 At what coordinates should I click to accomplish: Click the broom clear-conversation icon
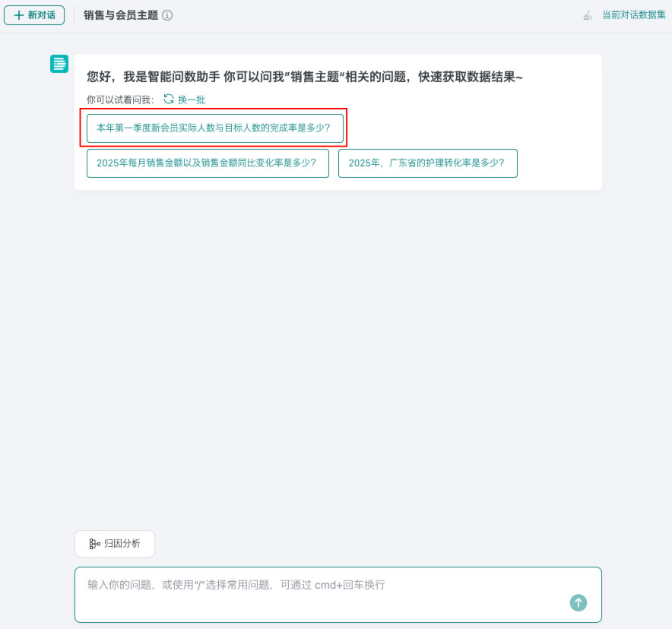point(588,16)
